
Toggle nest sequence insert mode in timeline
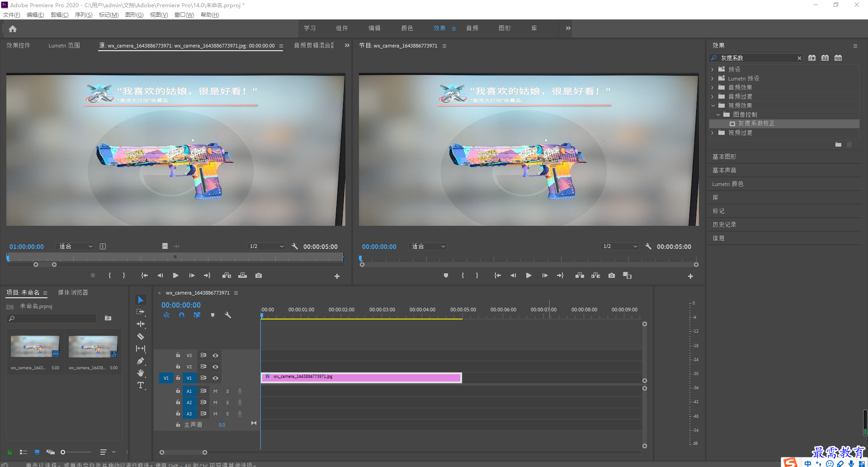point(166,315)
